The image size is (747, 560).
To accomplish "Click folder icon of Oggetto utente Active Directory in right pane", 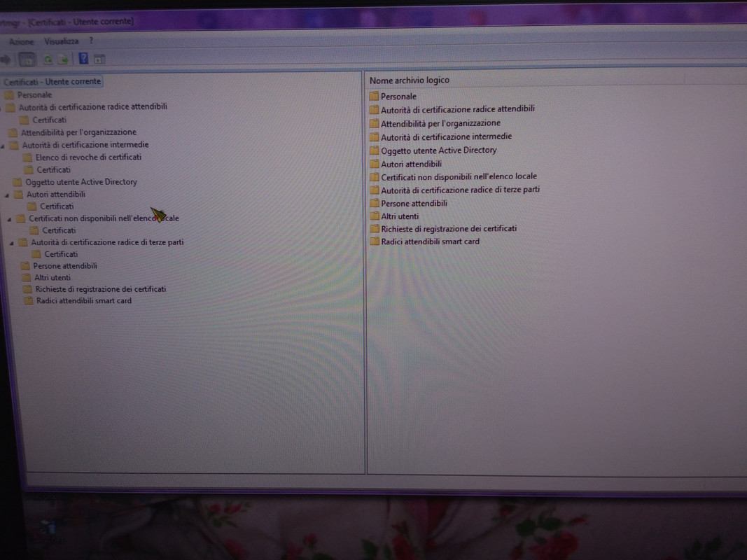I will tap(375, 150).
